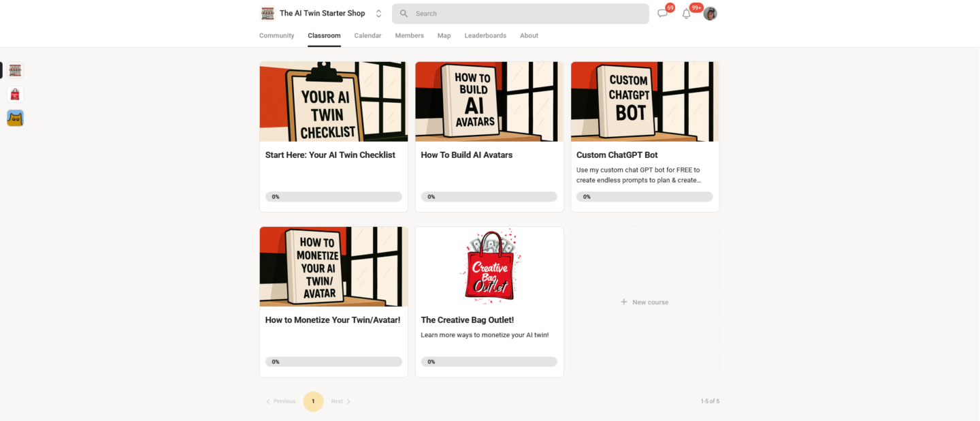
Task: Click the magnifier icon in search bar
Action: point(404,14)
